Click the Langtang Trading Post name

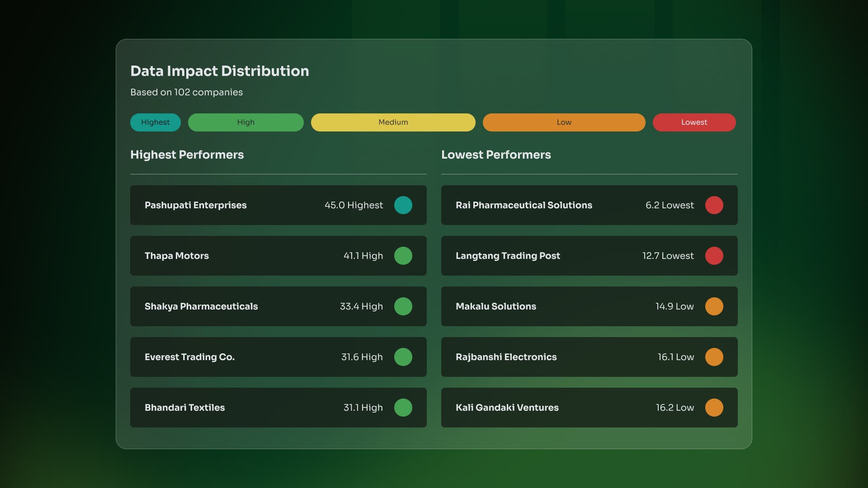pyautogui.click(x=508, y=256)
